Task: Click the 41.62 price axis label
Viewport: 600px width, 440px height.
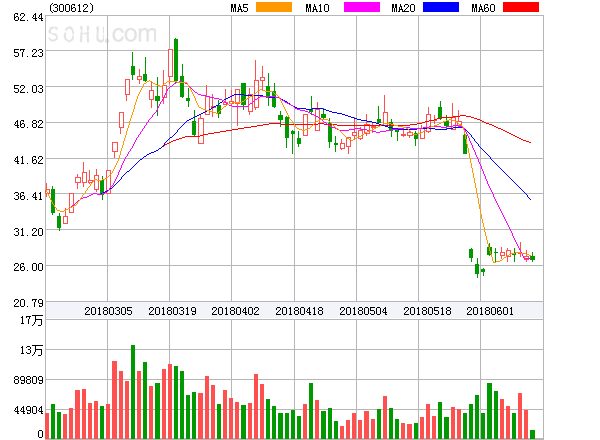Action: click(28, 160)
